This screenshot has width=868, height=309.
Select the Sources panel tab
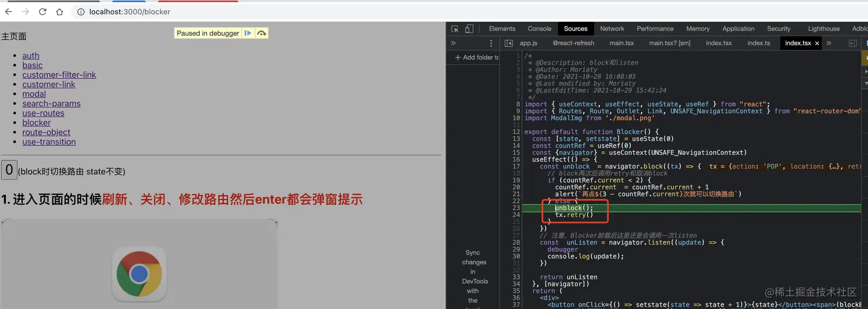[x=576, y=29]
